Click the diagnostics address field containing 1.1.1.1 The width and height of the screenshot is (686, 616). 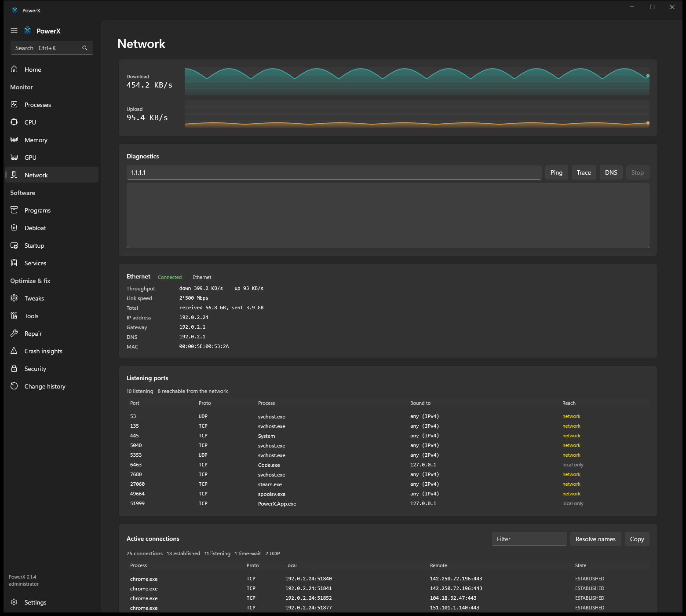334,172
